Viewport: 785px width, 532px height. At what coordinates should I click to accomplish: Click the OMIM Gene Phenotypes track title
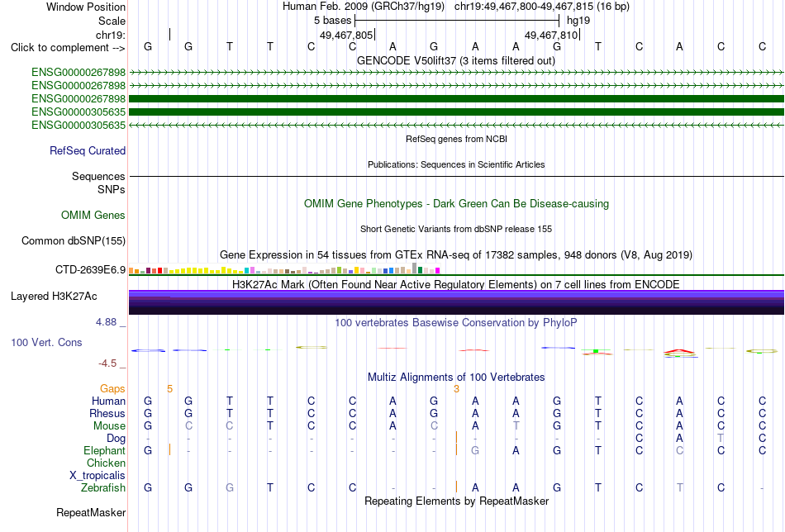(x=456, y=204)
